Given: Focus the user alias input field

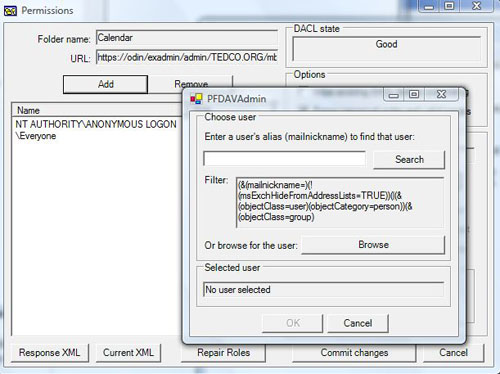Looking at the screenshot, I should 284,159.
